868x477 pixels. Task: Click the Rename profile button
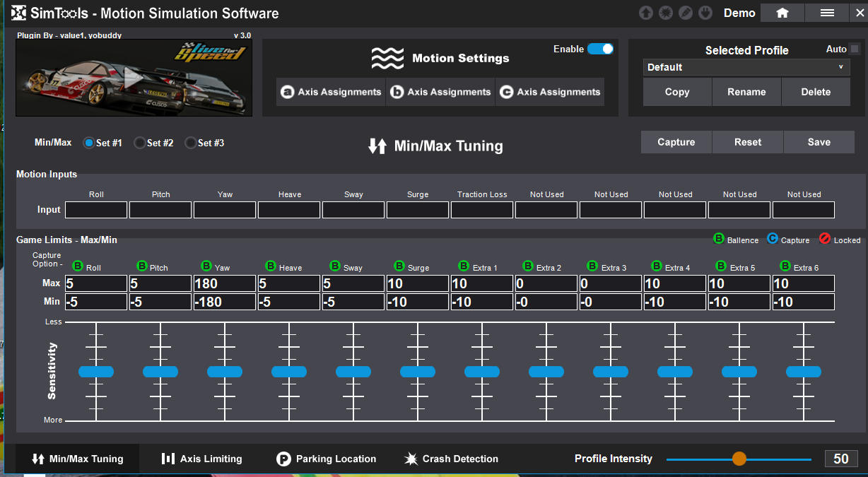tap(746, 92)
